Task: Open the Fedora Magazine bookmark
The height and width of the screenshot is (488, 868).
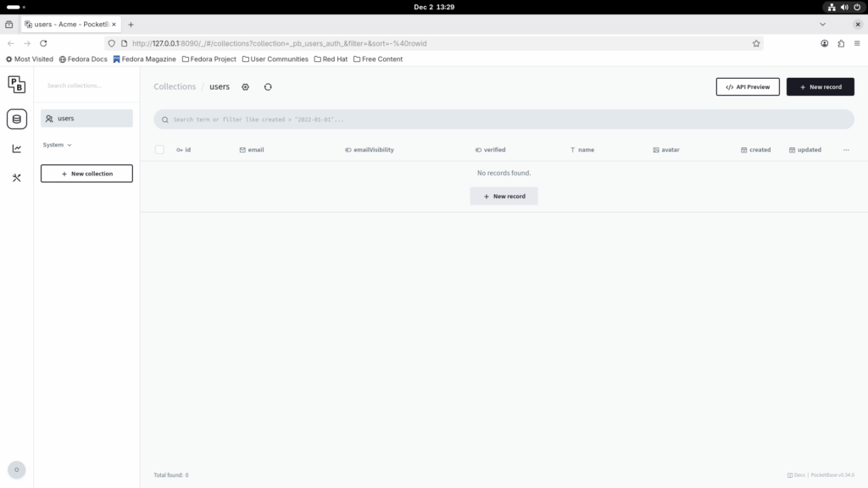Action: tap(144, 59)
